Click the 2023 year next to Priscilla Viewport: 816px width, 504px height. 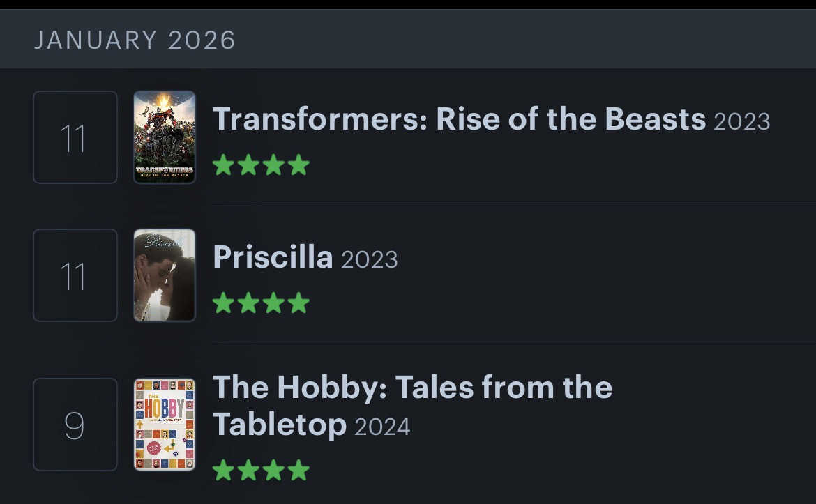point(370,260)
